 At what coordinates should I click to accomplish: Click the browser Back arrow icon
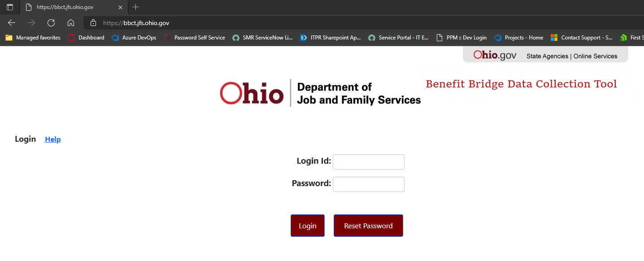pos(12,23)
